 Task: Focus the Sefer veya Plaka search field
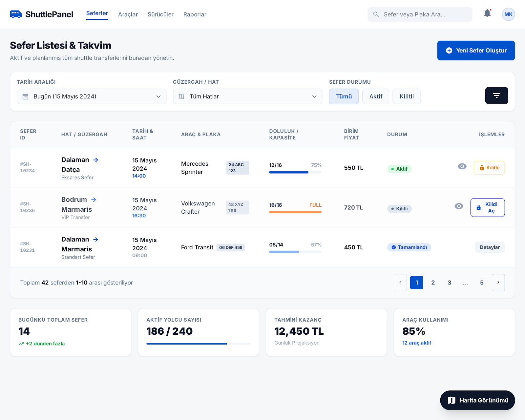coord(423,14)
